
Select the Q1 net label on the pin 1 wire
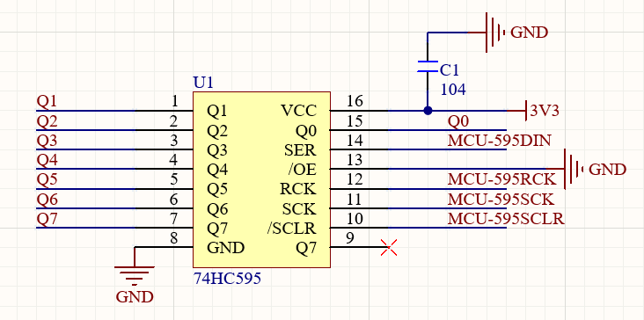point(47,101)
